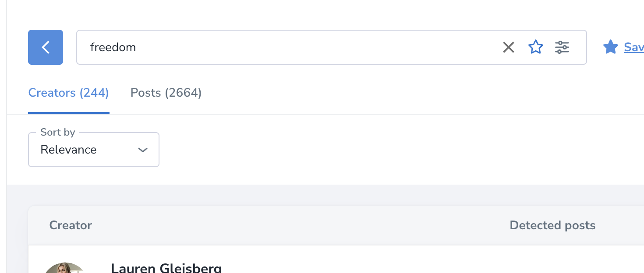
Task: Click Lauren Gleisberg's avatar thumbnail
Action: (x=65, y=268)
